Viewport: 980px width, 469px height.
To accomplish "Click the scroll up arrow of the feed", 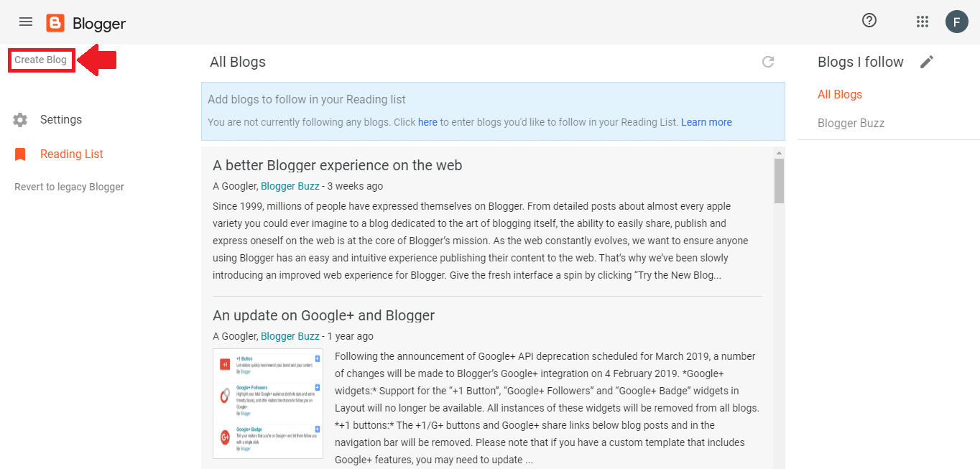I will pos(779,153).
